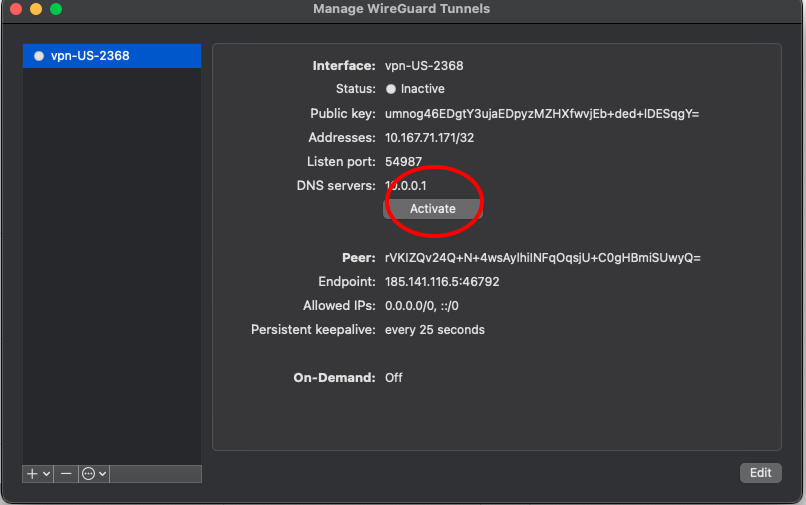Click the address 10.167.71.171/32
806x505 pixels.
tap(429, 138)
